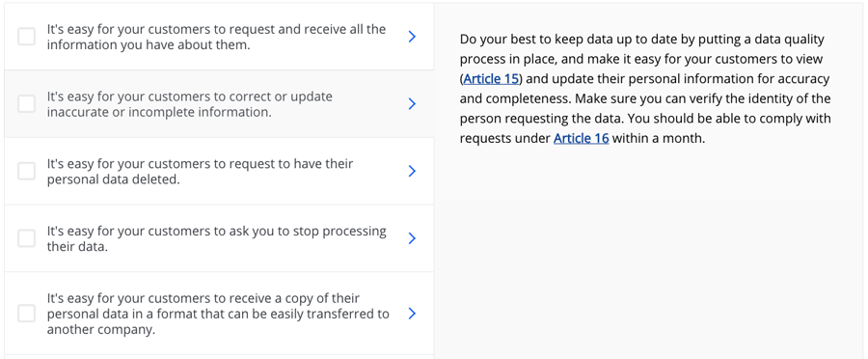The image size is (868, 359).
Task: Select the 'ask you to stop processing' item
Action: click(219, 238)
